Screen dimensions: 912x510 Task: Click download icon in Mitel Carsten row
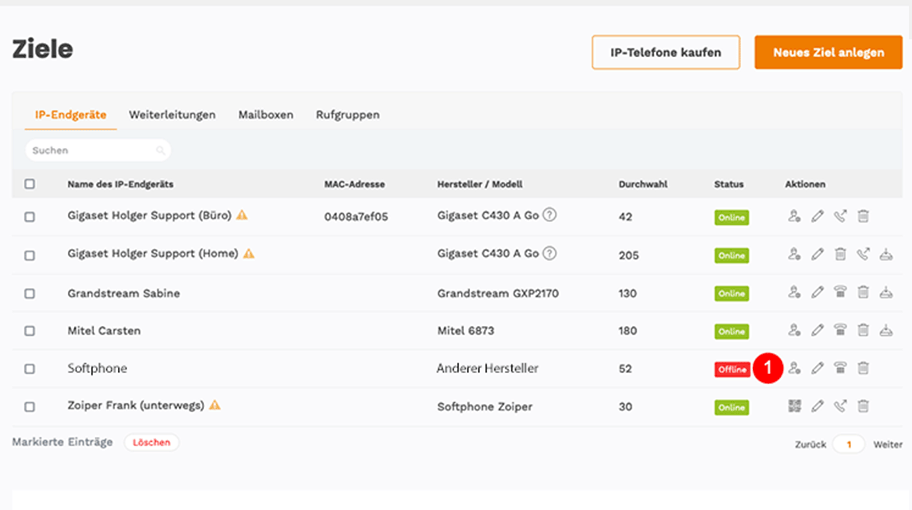(886, 330)
